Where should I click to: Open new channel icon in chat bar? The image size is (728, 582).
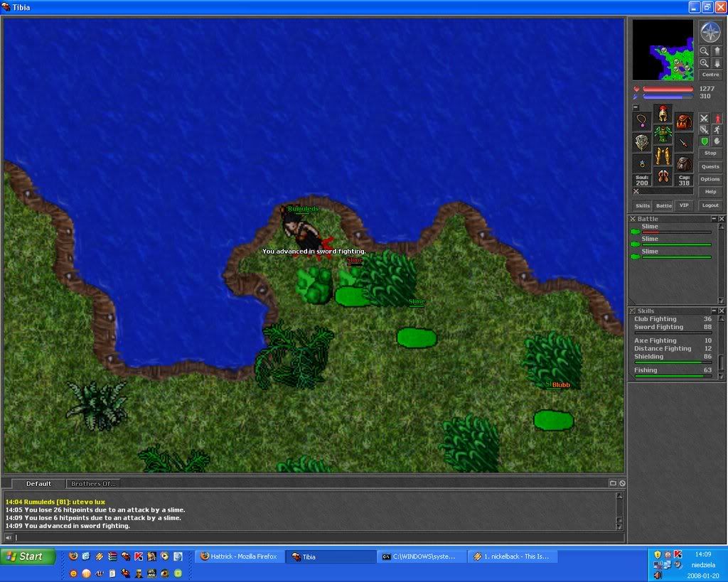click(613, 483)
